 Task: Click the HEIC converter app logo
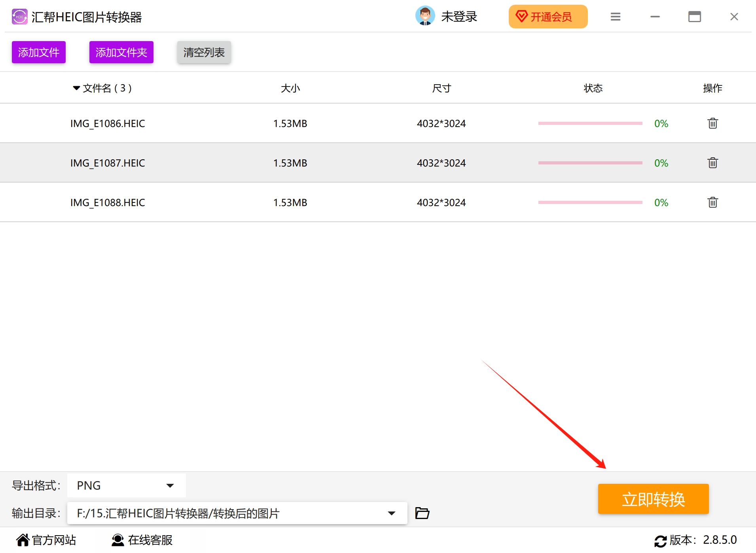click(x=19, y=17)
